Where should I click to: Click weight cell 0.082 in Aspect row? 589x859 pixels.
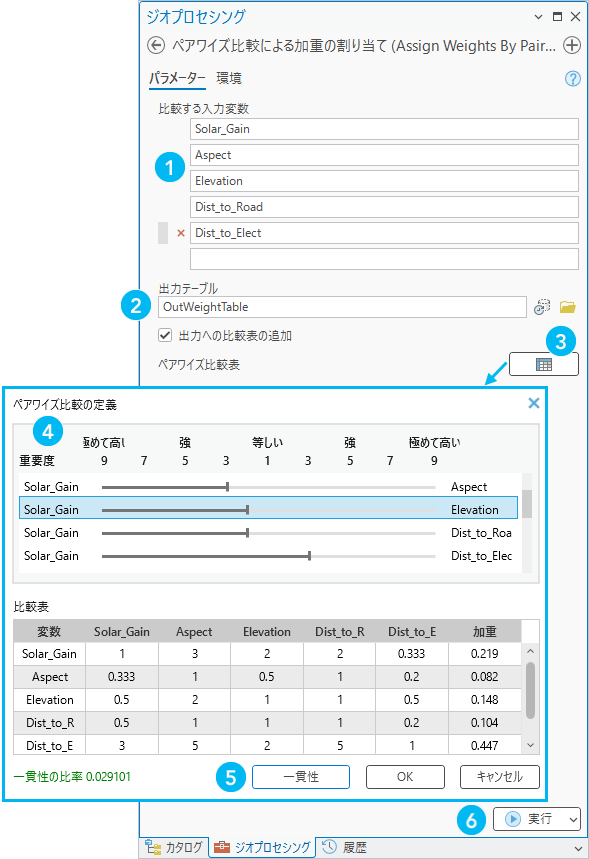pyautogui.click(x=484, y=677)
